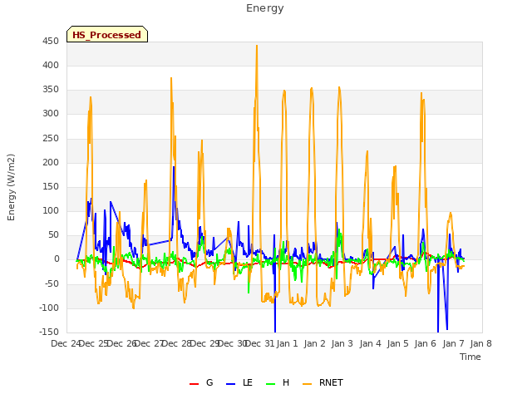The width and height of the screenshot is (532, 399).
Task: Click the 350 y-axis tick label
Action: tap(51, 90)
